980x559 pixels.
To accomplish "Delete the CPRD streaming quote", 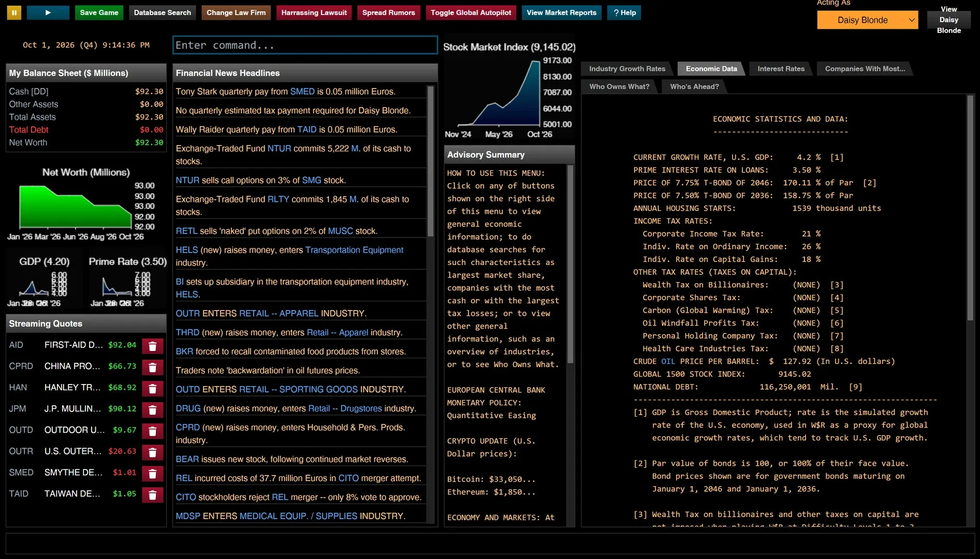I will pyautogui.click(x=153, y=367).
